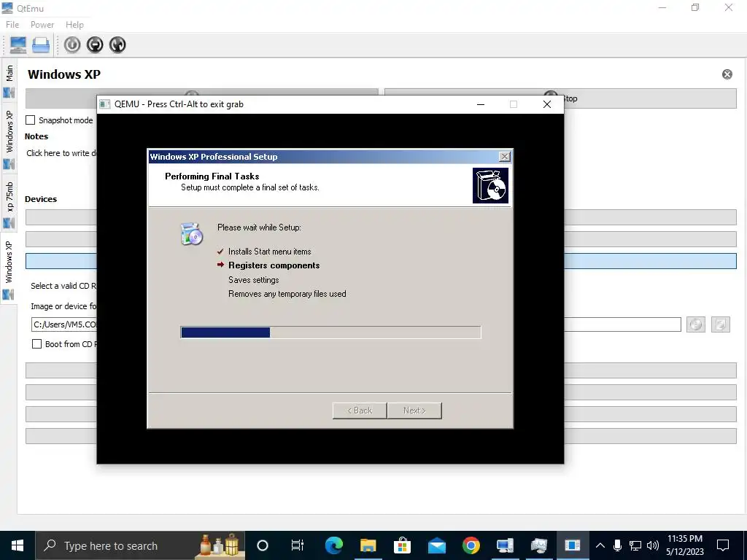
Task: Click the taskbar search box
Action: pyautogui.click(x=140, y=545)
